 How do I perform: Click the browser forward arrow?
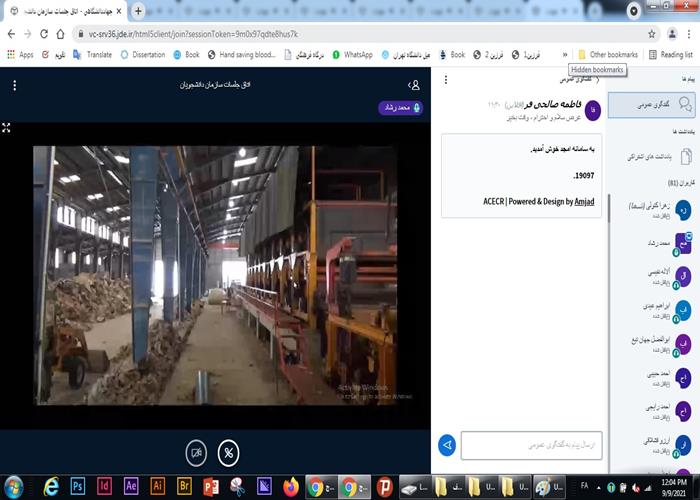28,34
